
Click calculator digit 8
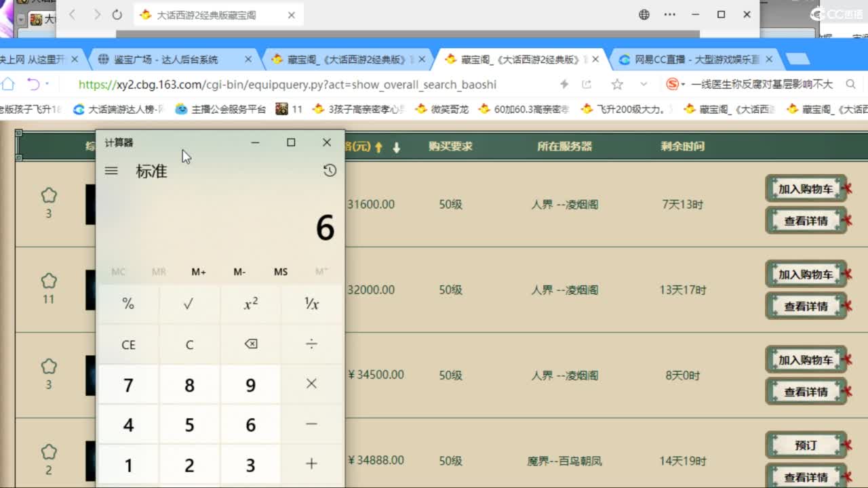189,385
